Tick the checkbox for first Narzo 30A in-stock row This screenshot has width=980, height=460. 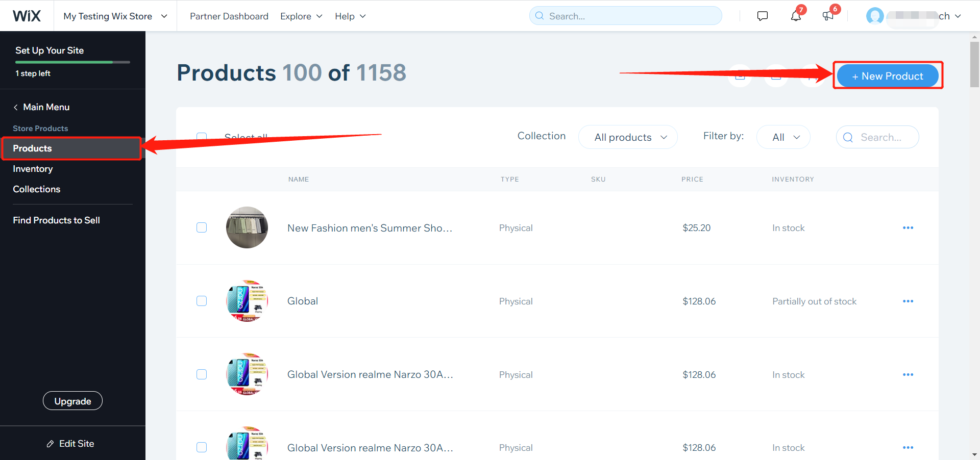202,374
